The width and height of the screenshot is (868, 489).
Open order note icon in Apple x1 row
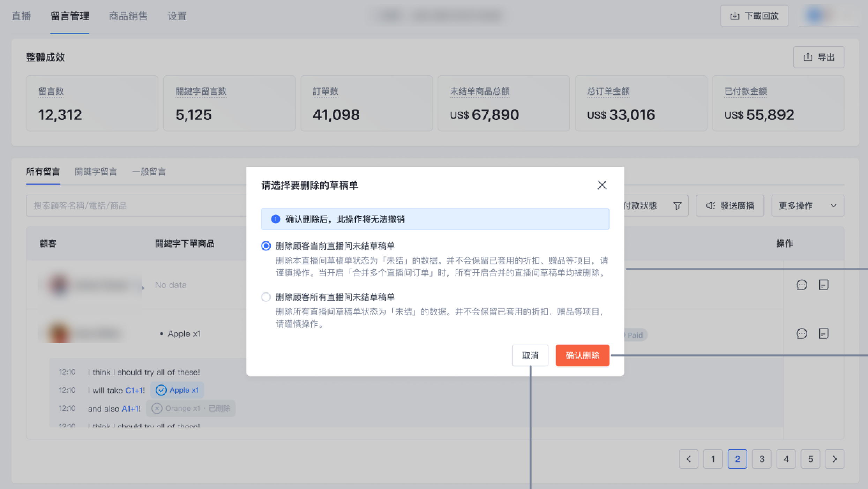coord(824,334)
